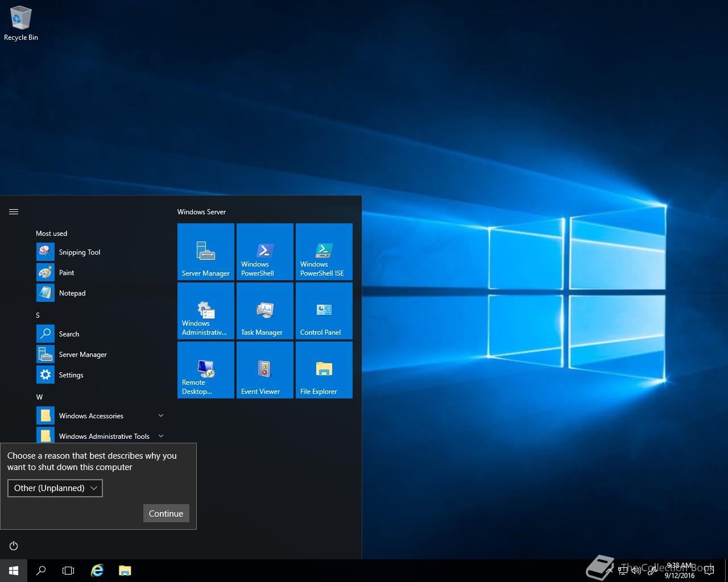Show hidden system tray icons
Image resolution: width=728 pixels, height=582 pixels.
click(609, 571)
